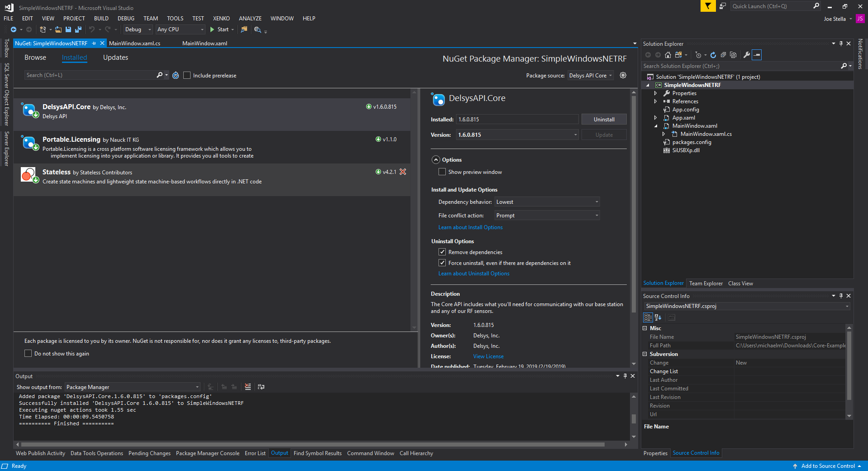The width and height of the screenshot is (868, 471).
Task: Click Clear All icon in Output panel
Action: 248,387
